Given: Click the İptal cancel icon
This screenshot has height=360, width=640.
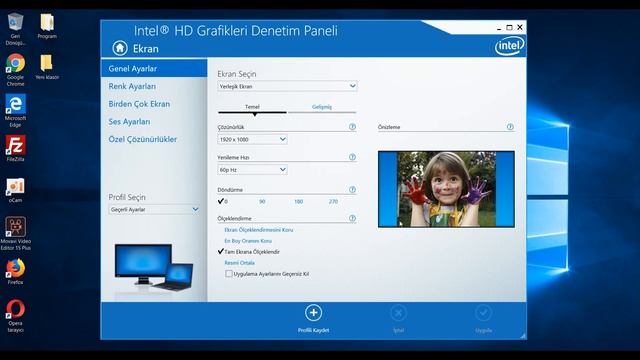Looking at the screenshot, I should tap(398, 313).
